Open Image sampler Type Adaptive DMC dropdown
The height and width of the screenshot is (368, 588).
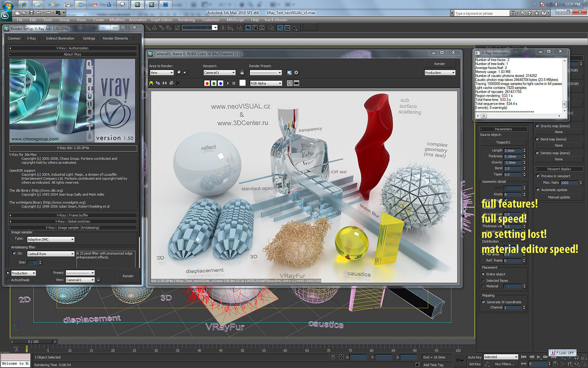click(x=51, y=239)
